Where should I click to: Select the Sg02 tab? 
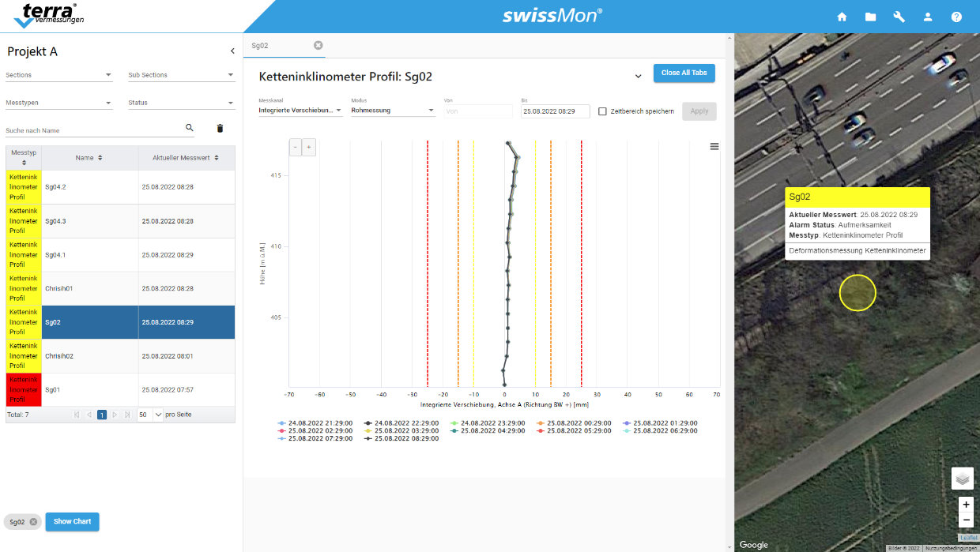[x=260, y=45]
